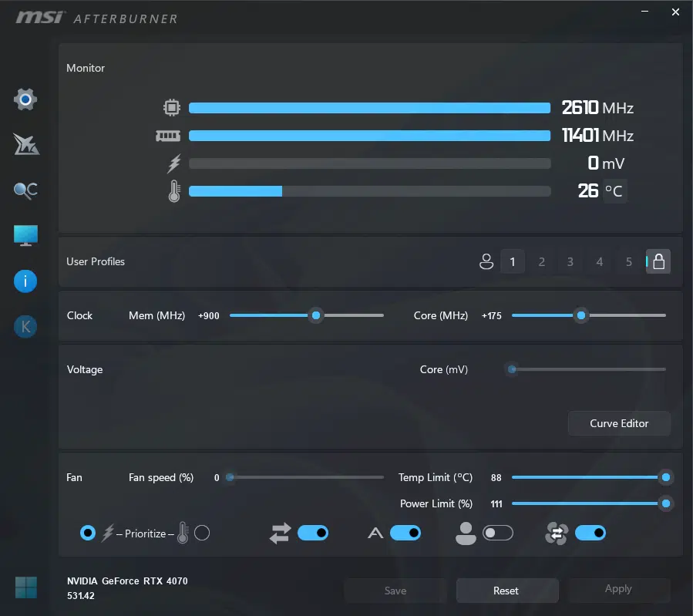Select user profile 2
The width and height of the screenshot is (693, 616).
541,261
